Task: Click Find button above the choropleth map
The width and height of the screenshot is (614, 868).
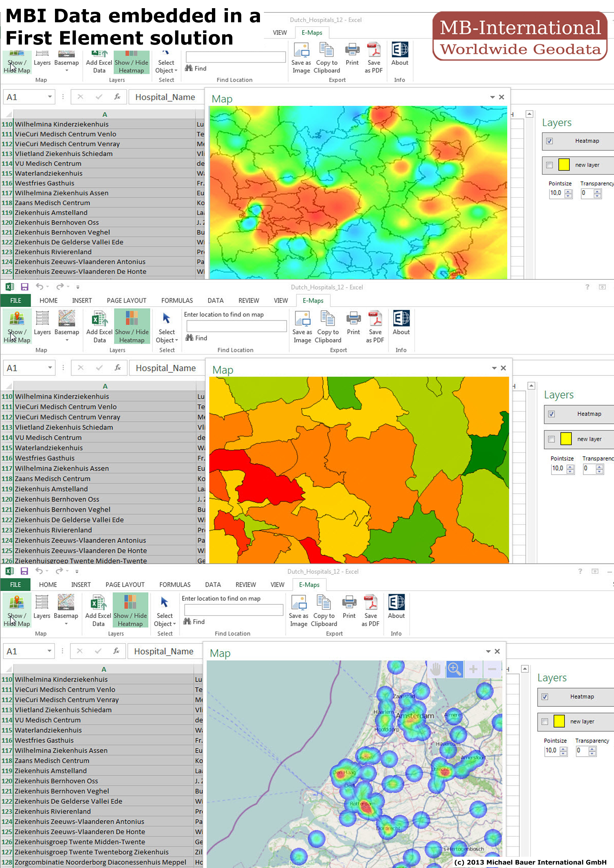Action: [197, 338]
